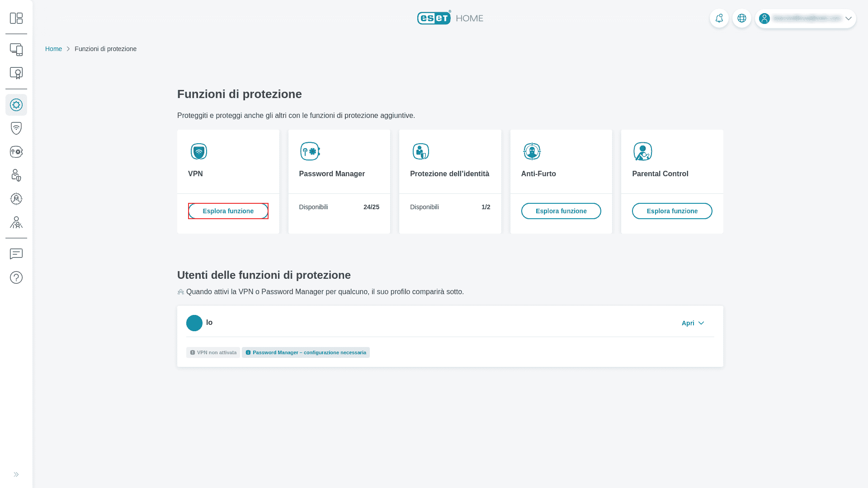Open Anti-Theft sidebar icon

(x=16, y=199)
